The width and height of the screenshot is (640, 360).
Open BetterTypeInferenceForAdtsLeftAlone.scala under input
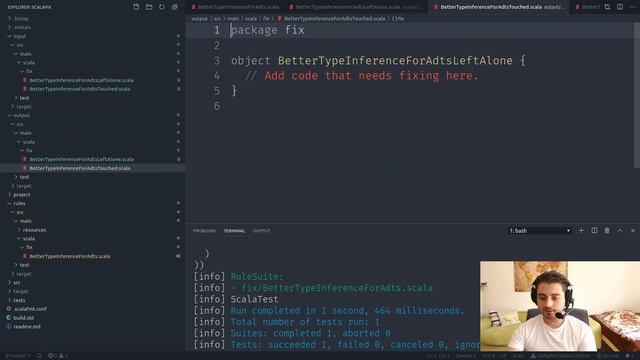81,80
